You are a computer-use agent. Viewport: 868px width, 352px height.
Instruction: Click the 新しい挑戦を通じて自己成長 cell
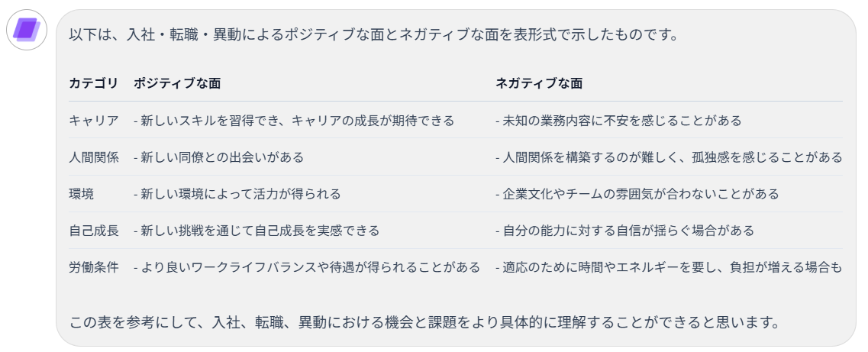click(257, 231)
